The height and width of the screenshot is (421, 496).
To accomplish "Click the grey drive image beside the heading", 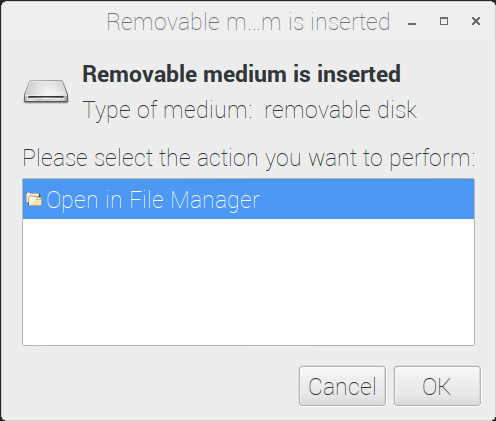I will coord(46,91).
